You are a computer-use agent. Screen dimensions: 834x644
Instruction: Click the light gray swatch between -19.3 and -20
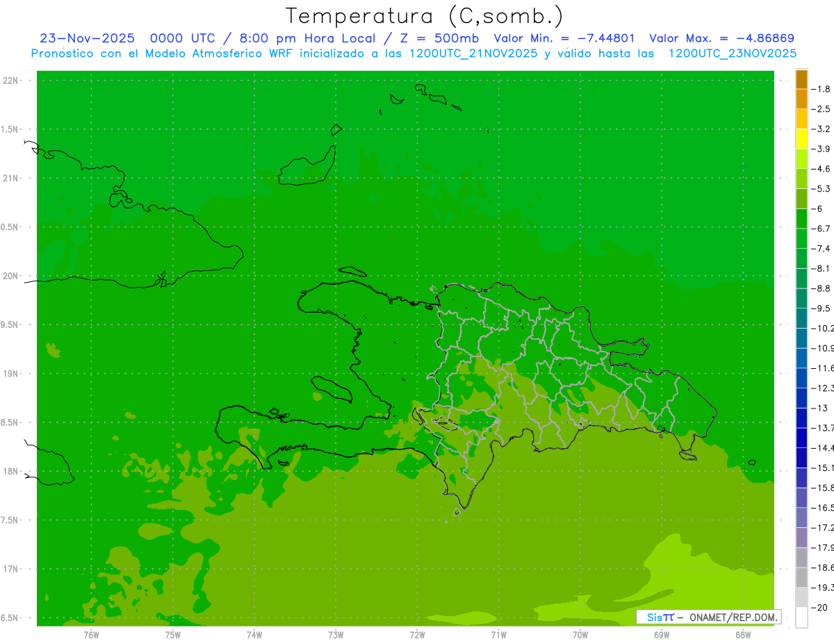coord(801,597)
